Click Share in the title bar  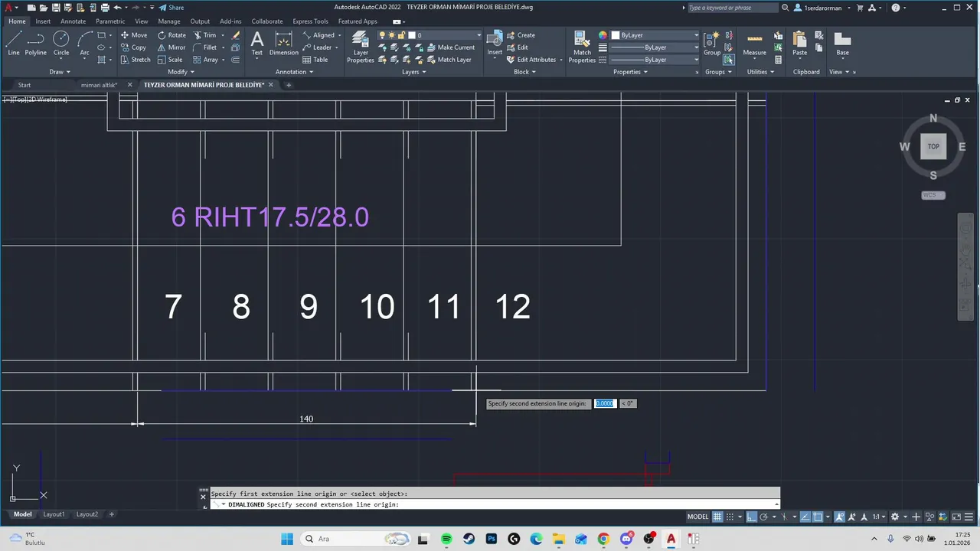pyautogui.click(x=171, y=8)
